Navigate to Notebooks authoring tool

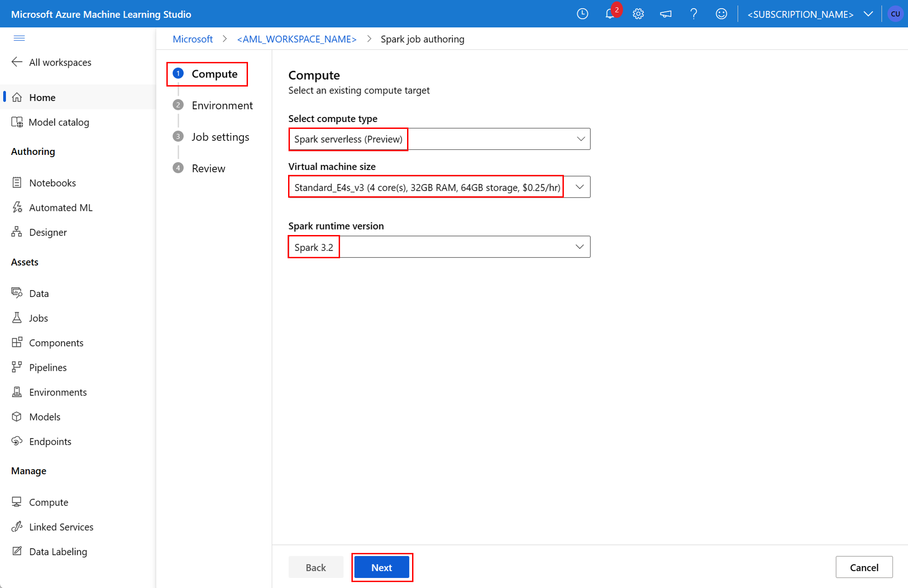tap(52, 182)
